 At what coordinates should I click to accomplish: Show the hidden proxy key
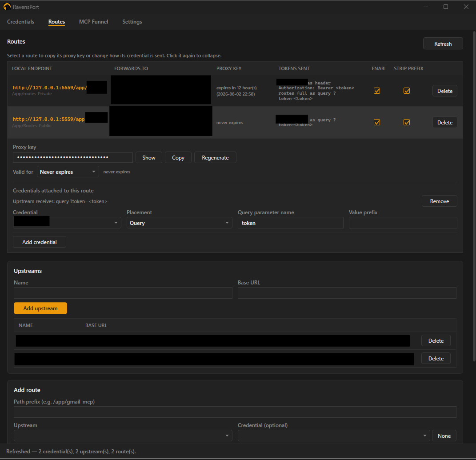click(149, 158)
